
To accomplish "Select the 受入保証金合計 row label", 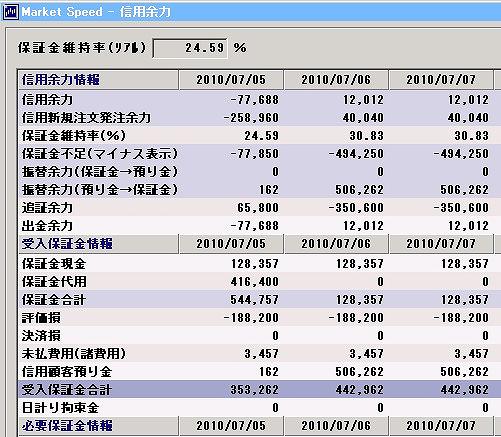I will pyautogui.click(x=67, y=390).
